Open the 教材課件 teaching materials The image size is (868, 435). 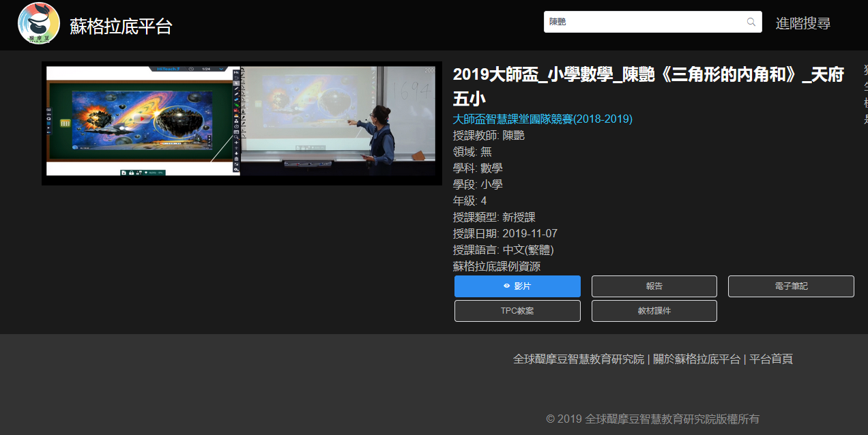point(654,311)
